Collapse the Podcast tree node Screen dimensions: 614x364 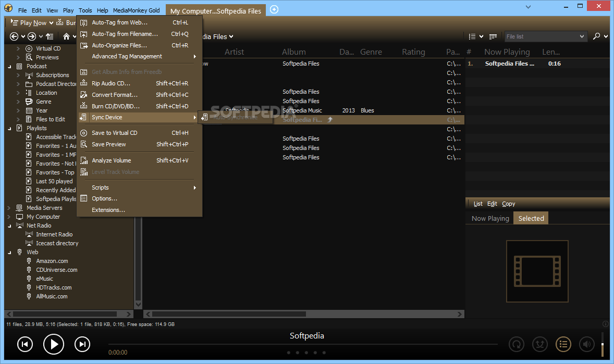[x=9, y=67]
